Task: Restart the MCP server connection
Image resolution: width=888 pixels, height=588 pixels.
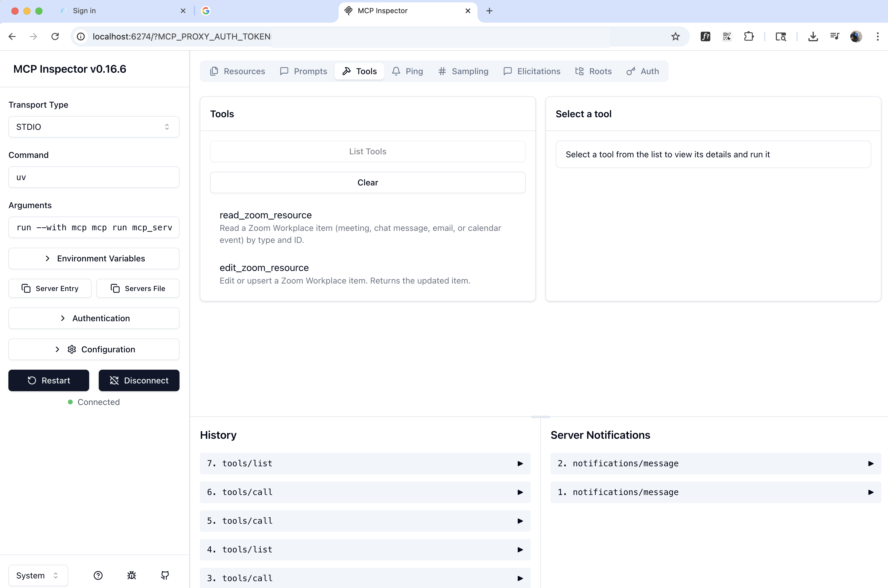Action: (49, 381)
